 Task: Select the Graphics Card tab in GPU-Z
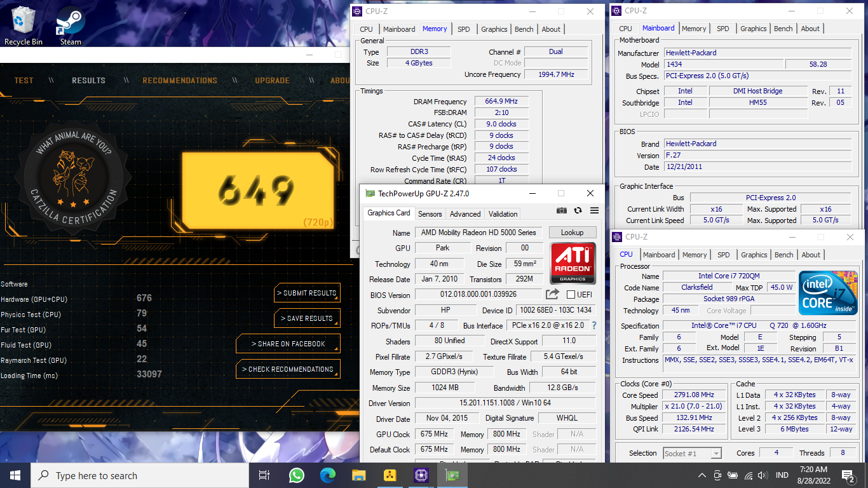[389, 213]
